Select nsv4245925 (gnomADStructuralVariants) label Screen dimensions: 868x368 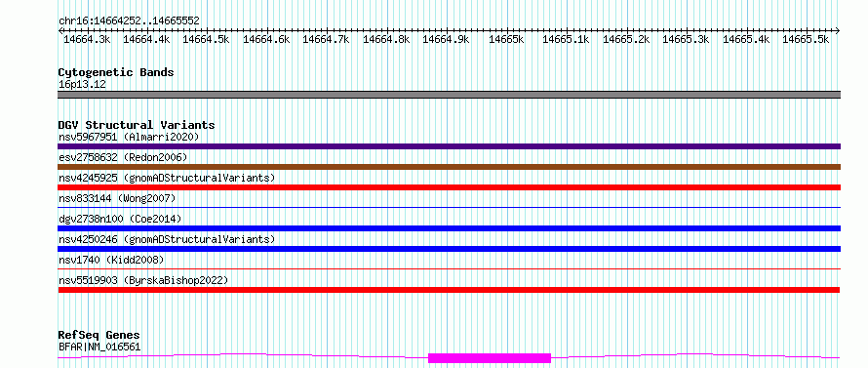click(x=167, y=178)
